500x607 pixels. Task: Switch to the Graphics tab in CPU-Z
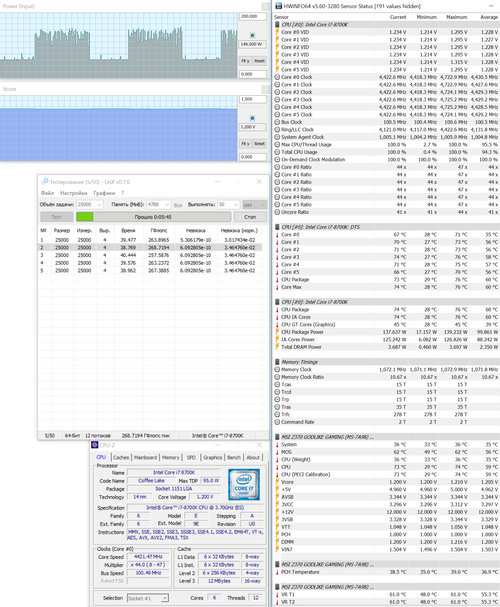click(x=213, y=458)
